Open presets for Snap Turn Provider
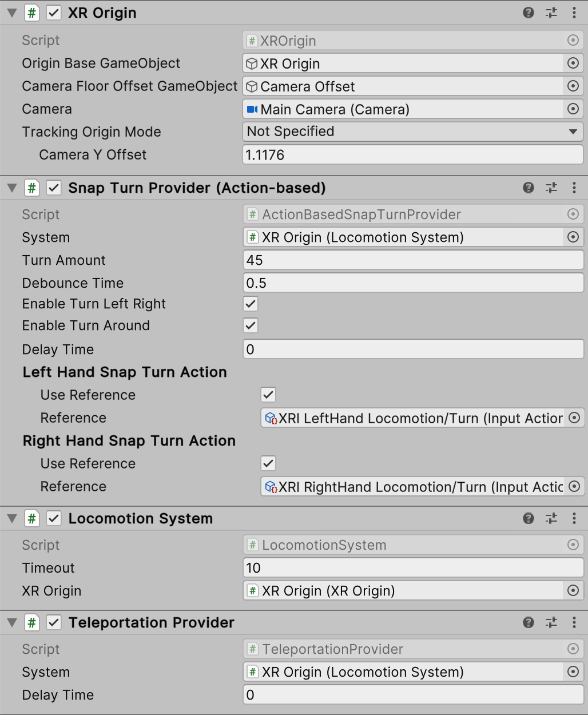 point(551,188)
